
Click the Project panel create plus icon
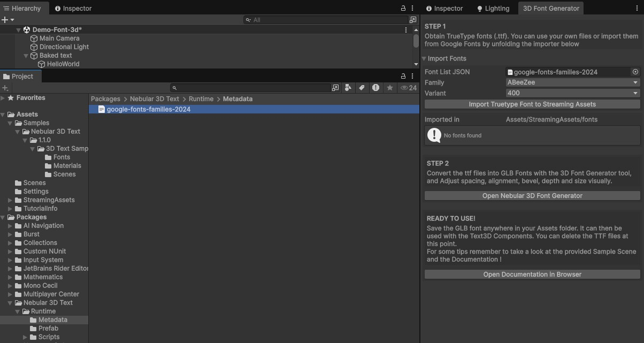click(x=5, y=88)
